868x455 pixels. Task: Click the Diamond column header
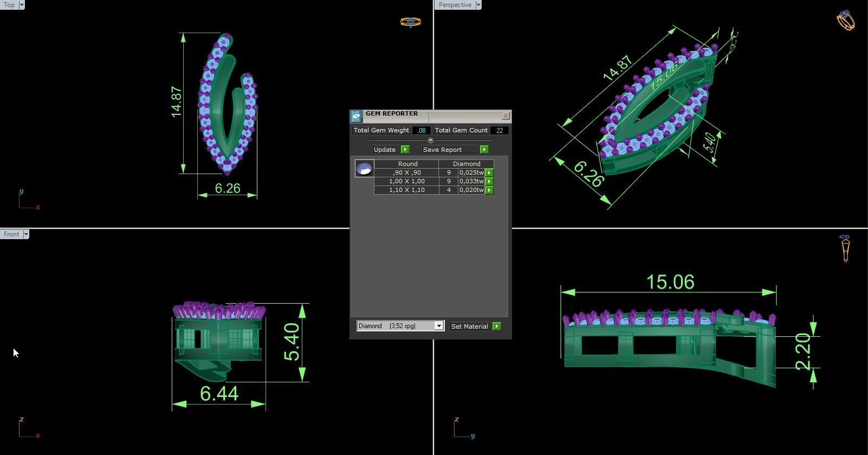click(467, 164)
